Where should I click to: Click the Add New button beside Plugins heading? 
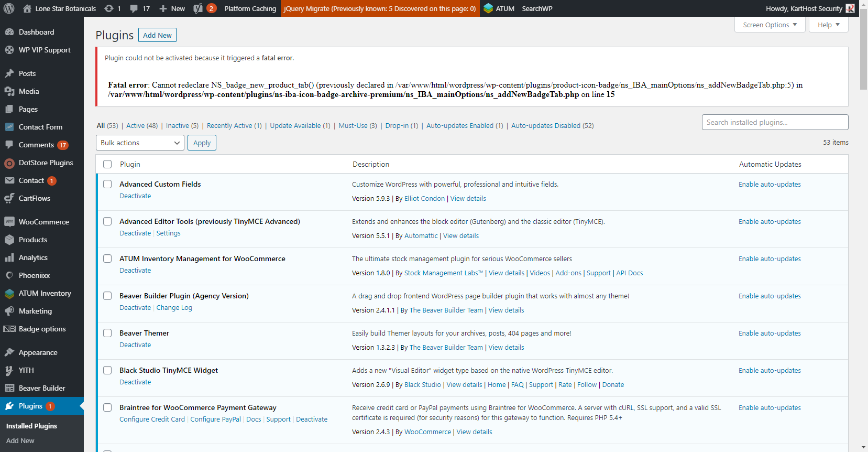pos(157,35)
